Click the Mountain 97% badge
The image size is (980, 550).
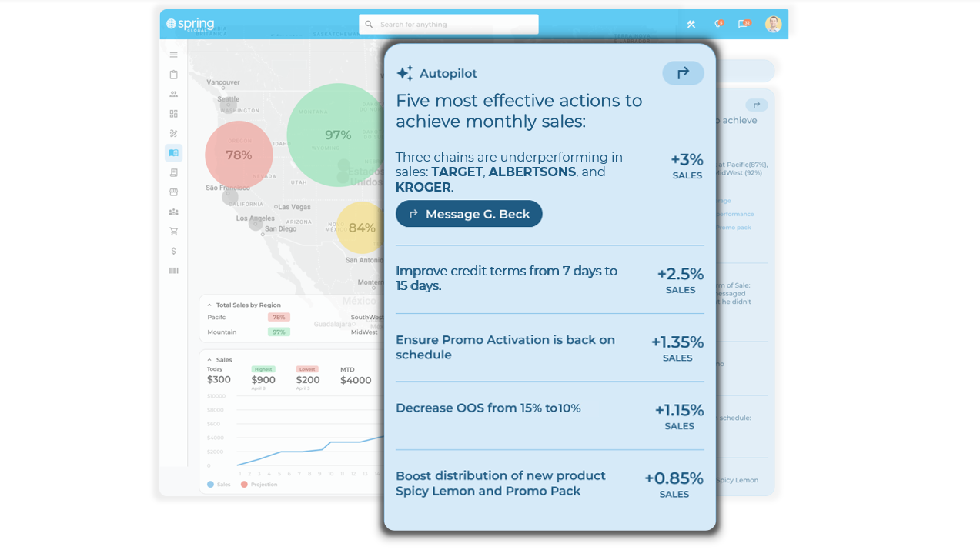click(279, 332)
